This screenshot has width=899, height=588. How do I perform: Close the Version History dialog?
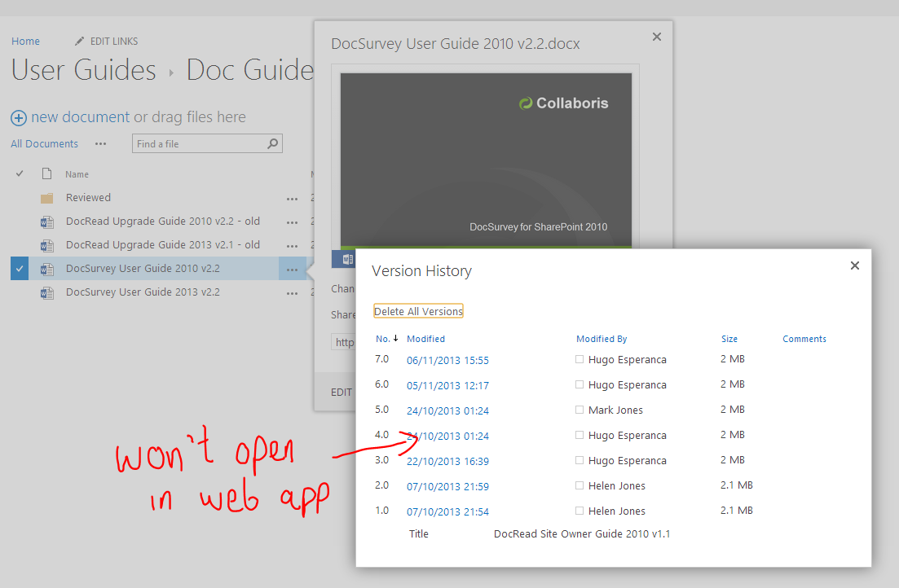click(x=855, y=265)
